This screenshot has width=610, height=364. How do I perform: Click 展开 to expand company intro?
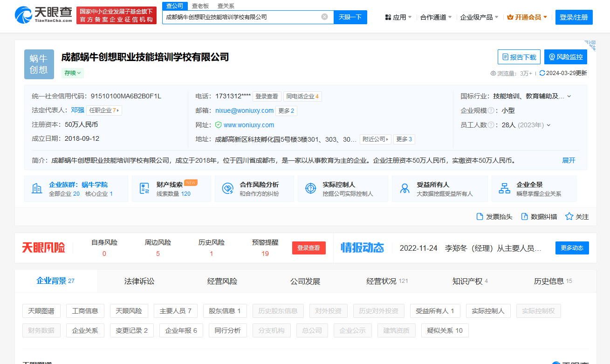point(569,160)
